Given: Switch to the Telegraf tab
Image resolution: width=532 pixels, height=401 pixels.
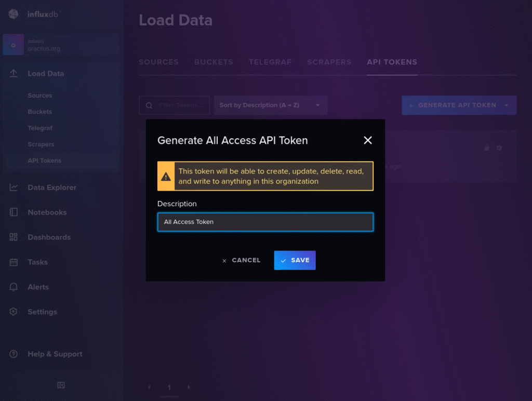Looking at the screenshot, I should pyautogui.click(x=270, y=62).
